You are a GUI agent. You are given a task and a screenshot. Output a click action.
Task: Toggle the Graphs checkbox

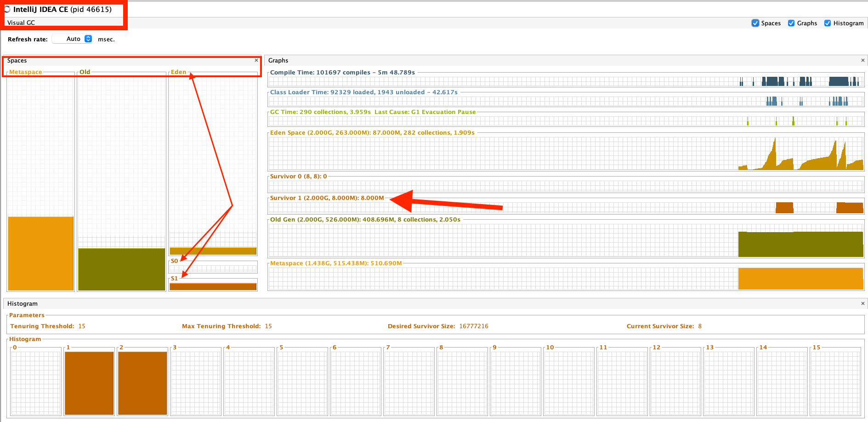pyautogui.click(x=791, y=23)
